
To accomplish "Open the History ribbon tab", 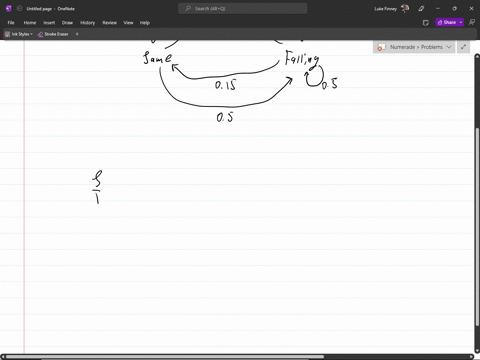I will [x=87, y=23].
